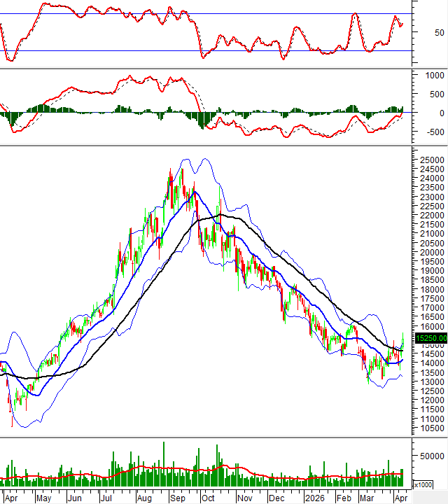Click the highest candlestick peak near 24500

[x=170, y=170]
